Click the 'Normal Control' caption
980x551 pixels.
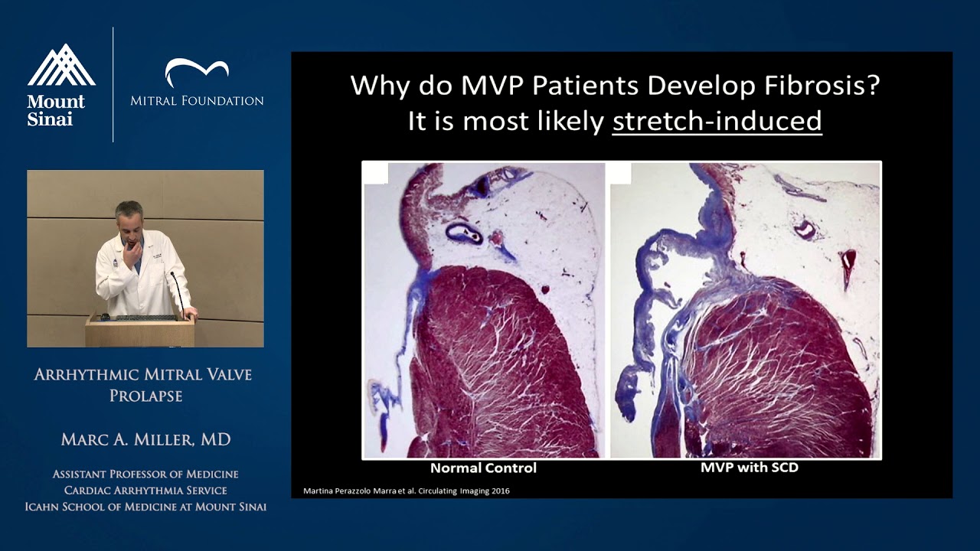483,468
